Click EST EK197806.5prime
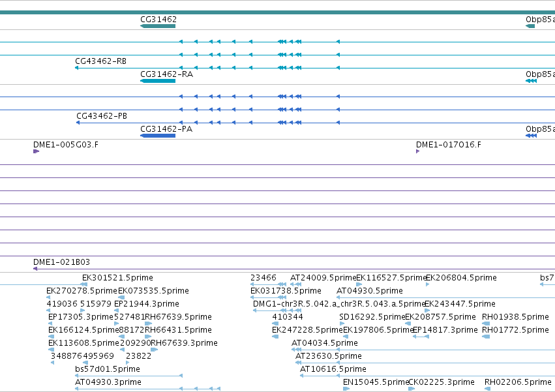The image size is (555, 392). pos(378,330)
